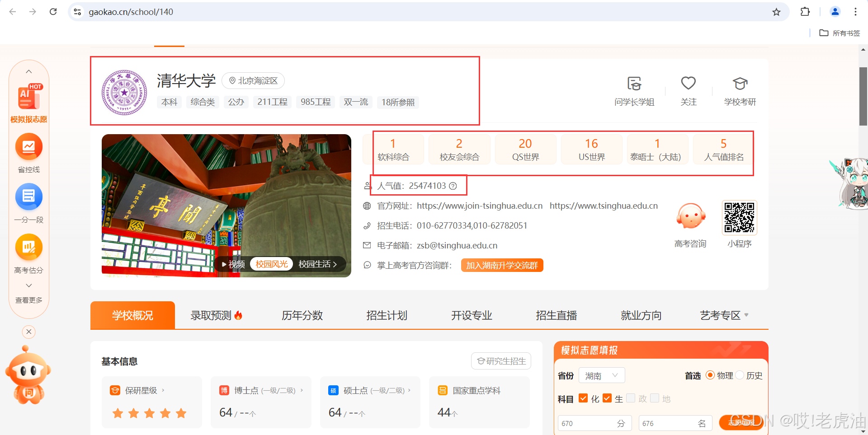This screenshot has width=868, height=435.
Task: Click the 人气值 help question icon
Action: [453, 186]
